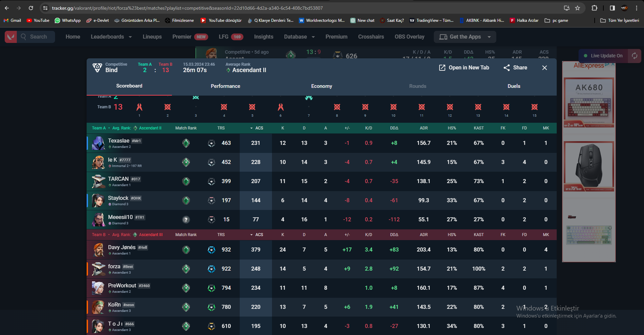
Task: Click KoRn's match rank icon
Action: (x=186, y=307)
